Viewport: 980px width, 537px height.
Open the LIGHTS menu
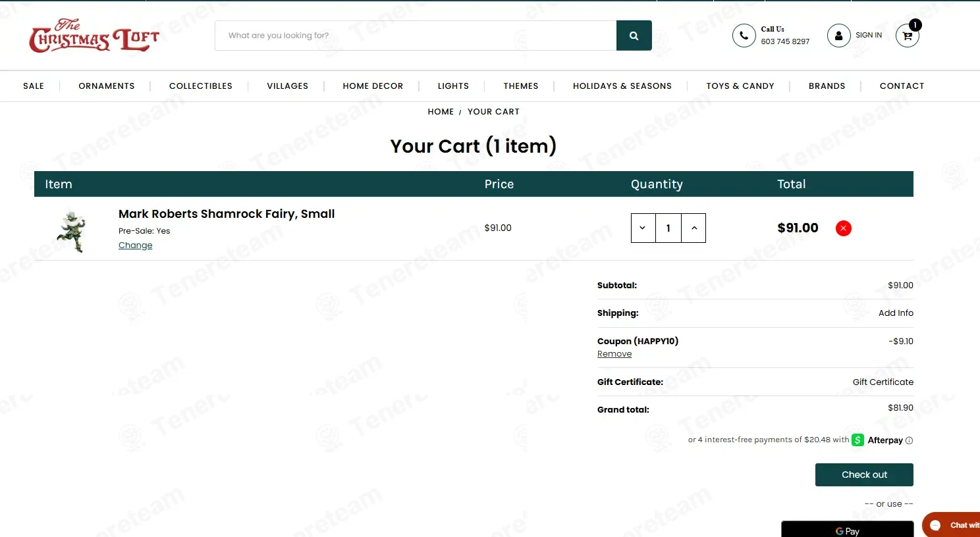pyautogui.click(x=453, y=86)
